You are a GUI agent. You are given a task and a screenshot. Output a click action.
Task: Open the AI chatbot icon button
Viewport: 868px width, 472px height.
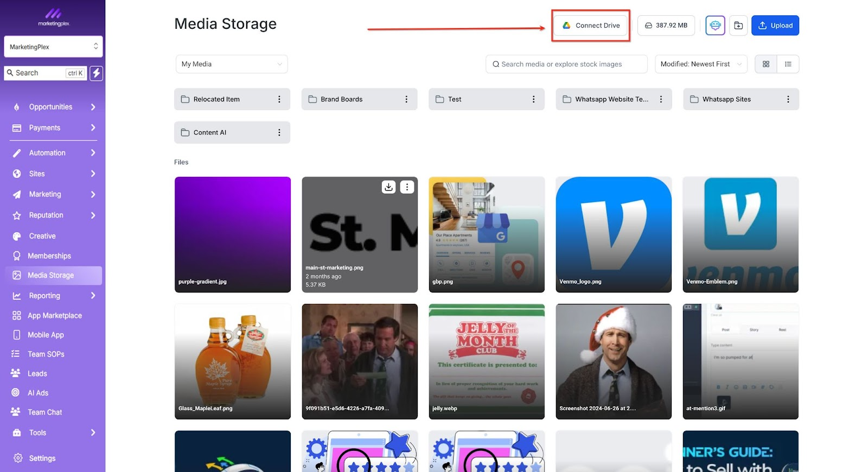[x=715, y=25]
